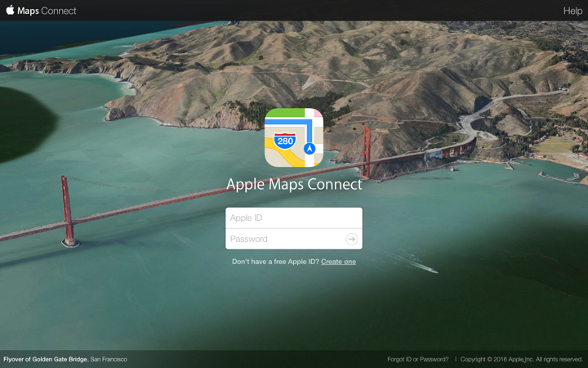588x368 pixels.
Task: Click the Apple logo in the header
Action: coord(11,10)
